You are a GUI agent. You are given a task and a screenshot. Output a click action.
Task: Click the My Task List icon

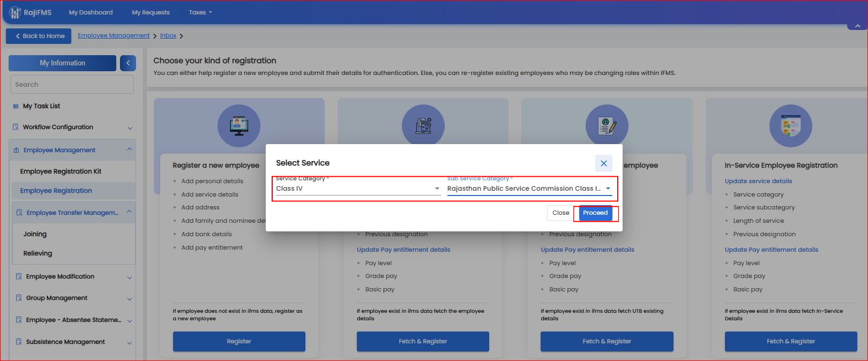pyautogui.click(x=16, y=106)
